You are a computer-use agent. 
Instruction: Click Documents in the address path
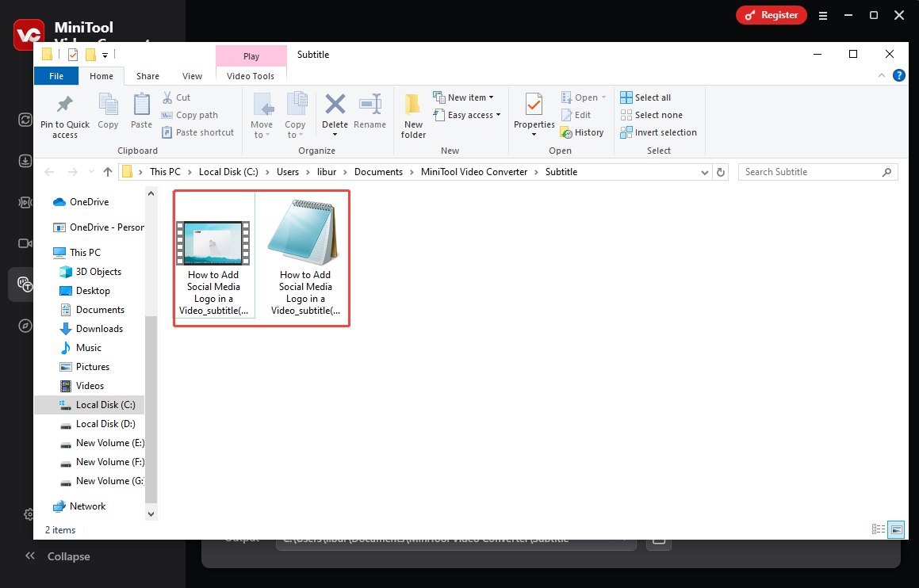click(x=378, y=172)
